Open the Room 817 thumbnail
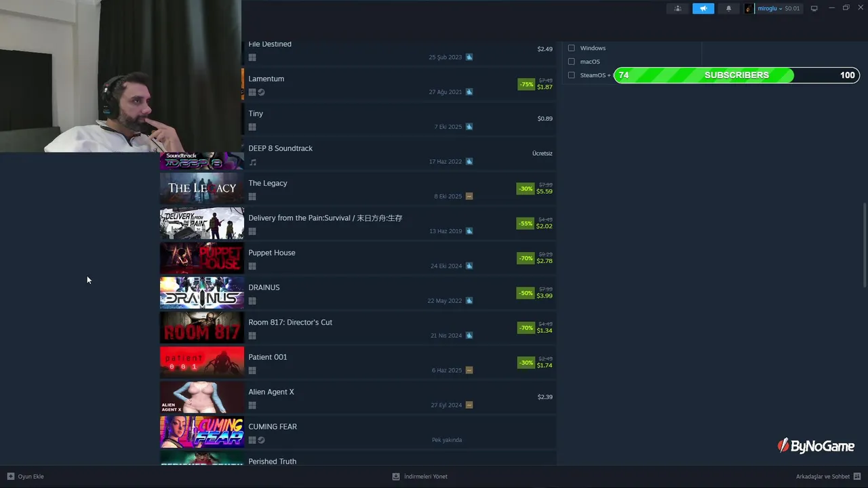The width and height of the screenshot is (868, 488). (201, 327)
